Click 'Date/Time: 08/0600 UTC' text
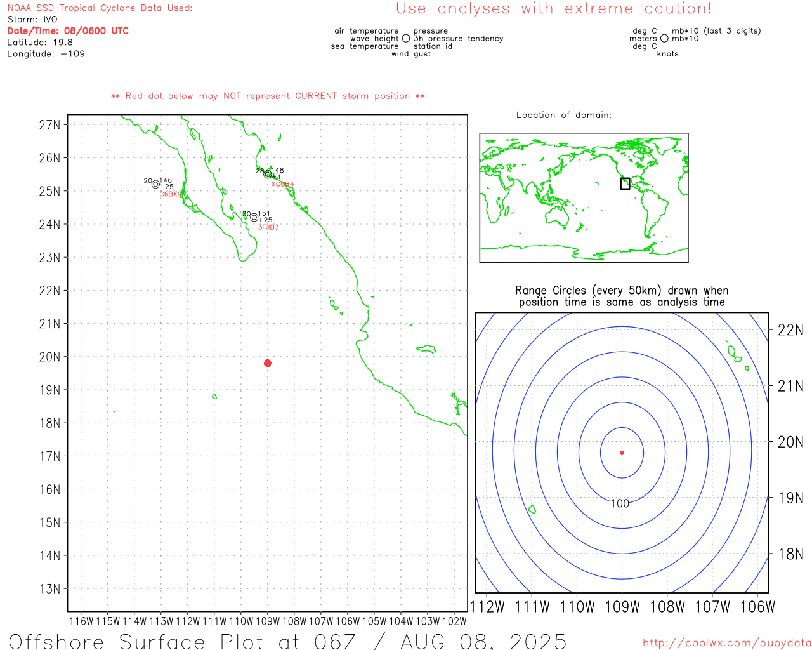Screen dimensions: 812x650 [x=68, y=31]
